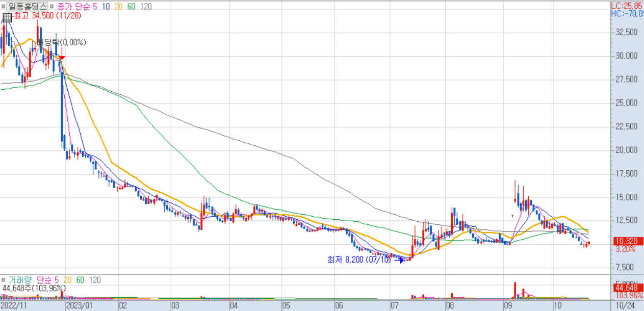Click the 종가 단순 indicator label

click(x=74, y=7)
